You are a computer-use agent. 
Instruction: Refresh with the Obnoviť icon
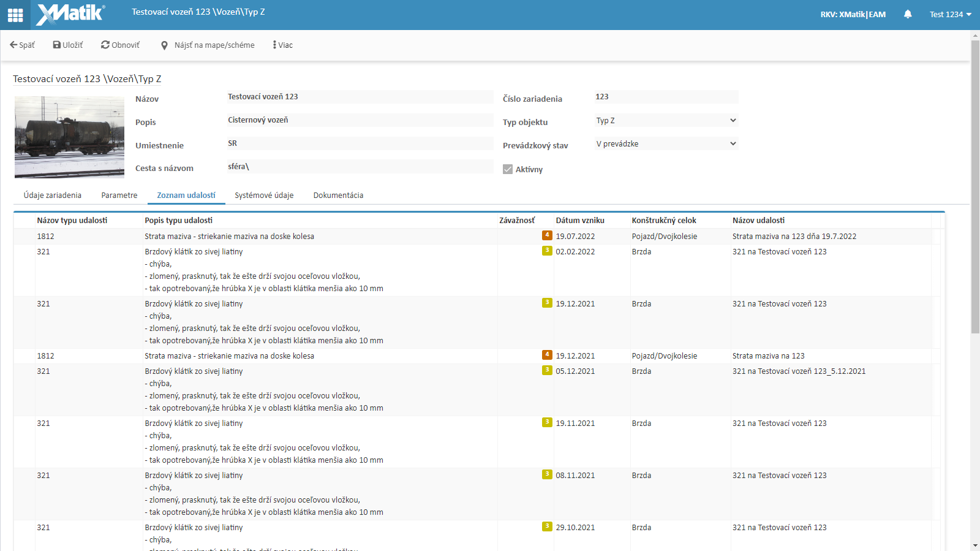coord(105,45)
